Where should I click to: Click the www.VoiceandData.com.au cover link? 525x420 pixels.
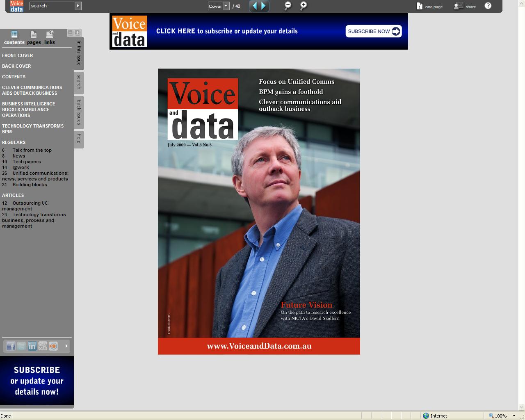coord(259,346)
